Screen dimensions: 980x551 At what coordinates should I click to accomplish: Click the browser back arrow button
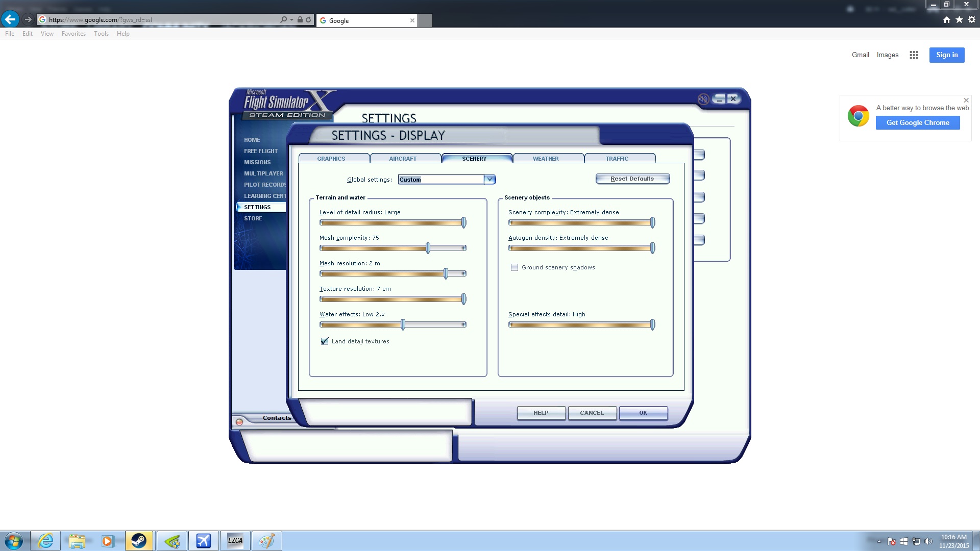[10, 19]
